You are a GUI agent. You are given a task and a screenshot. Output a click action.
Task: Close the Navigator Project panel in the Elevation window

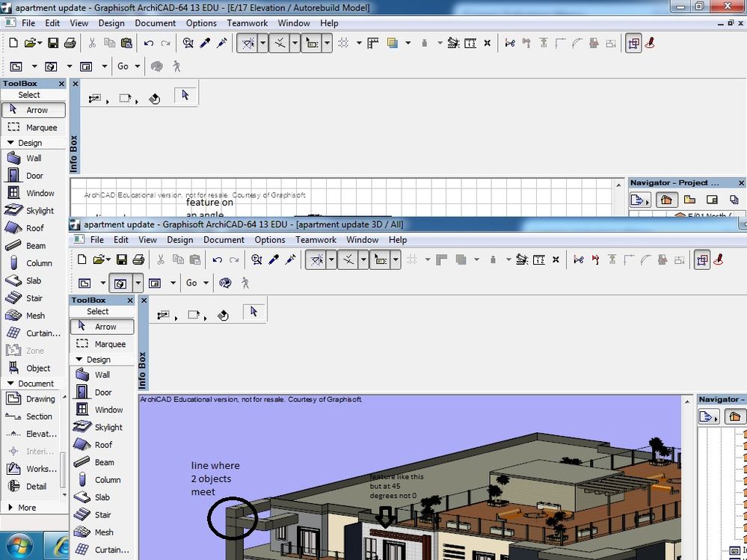coord(741,182)
